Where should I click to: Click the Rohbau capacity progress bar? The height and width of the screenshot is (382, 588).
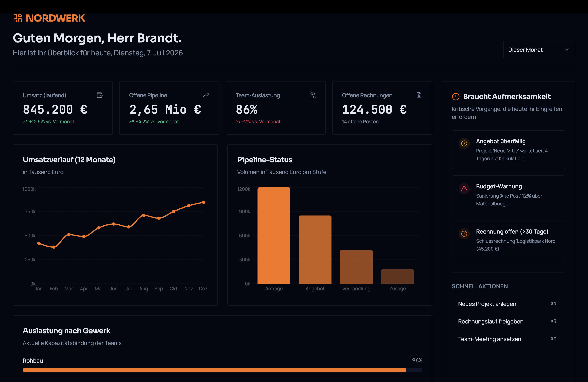click(222, 370)
